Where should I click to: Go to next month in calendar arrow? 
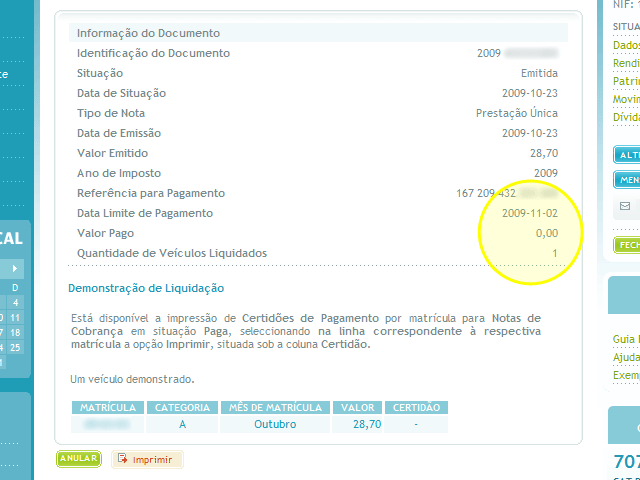point(15,268)
